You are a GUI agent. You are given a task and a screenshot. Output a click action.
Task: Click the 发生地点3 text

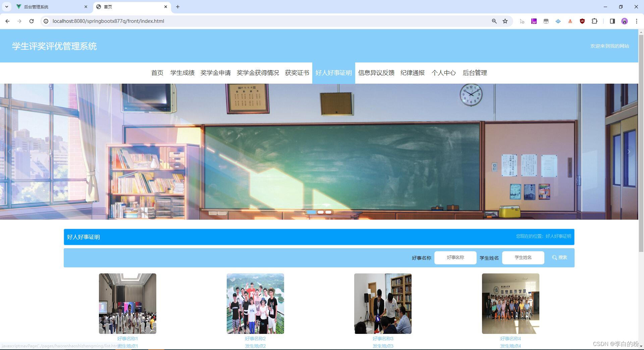[x=383, y=346]
